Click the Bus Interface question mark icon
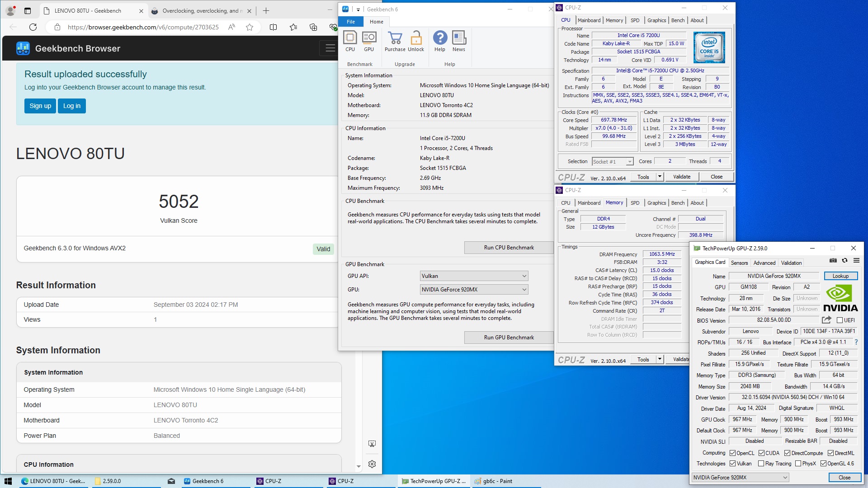The image size is (868, 488). click(x=856, y=342)
